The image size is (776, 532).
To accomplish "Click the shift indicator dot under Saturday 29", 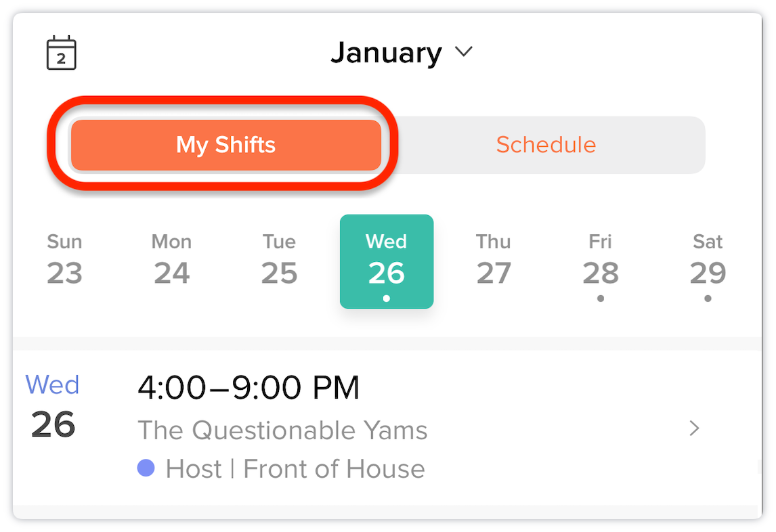I will pyautogui.click(x=708, y=298).
